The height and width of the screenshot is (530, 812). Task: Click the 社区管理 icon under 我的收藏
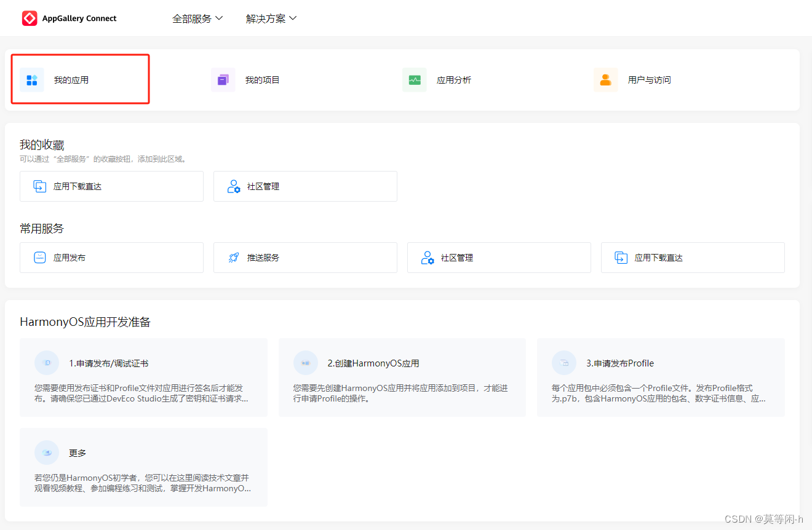[234, 186]
